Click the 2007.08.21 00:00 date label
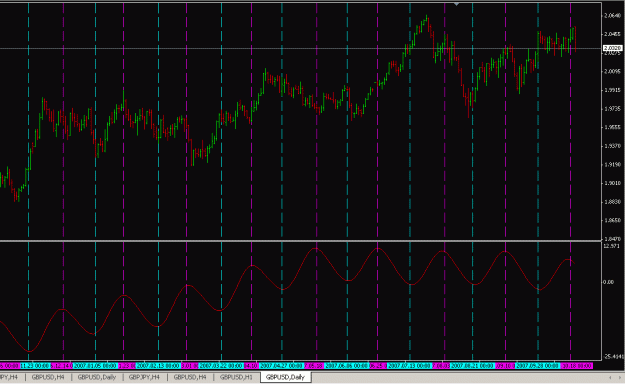Screen dimensions: 625x384 472,366
